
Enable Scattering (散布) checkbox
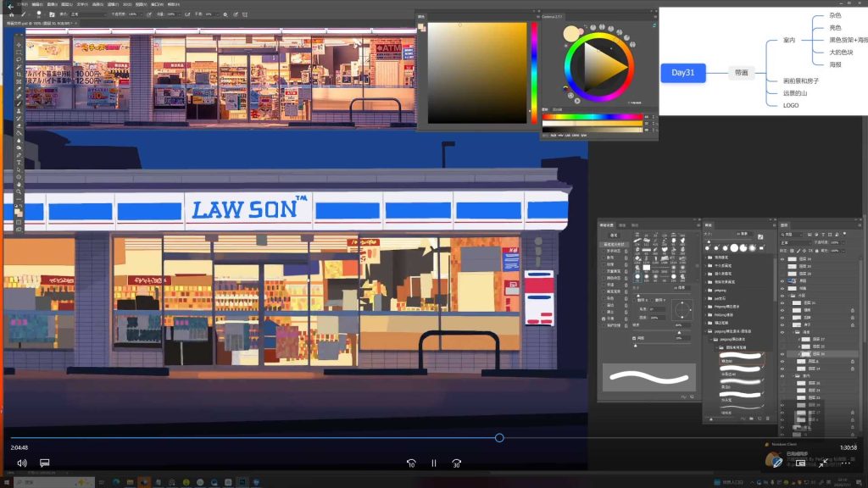point(604,258)
